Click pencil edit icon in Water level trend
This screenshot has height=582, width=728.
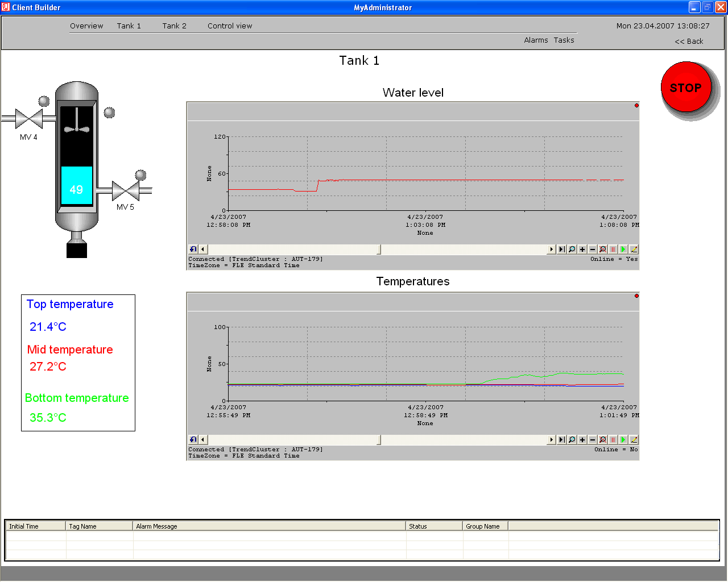point(634,250)
